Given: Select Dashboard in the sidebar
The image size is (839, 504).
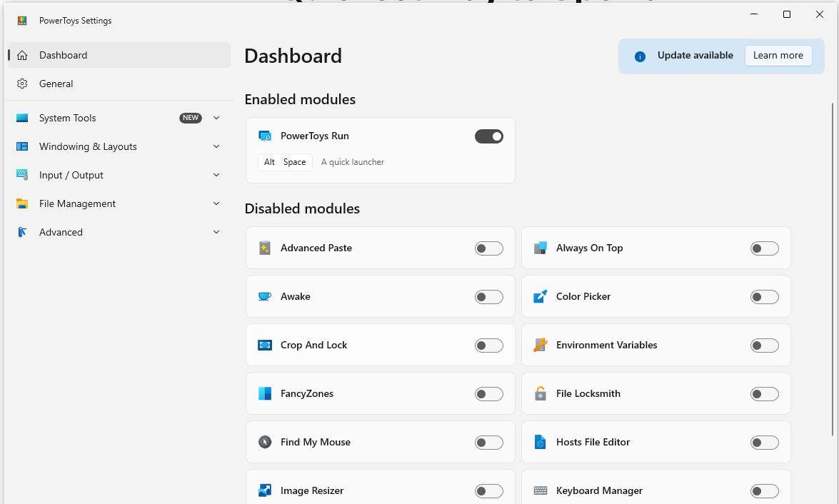Looking at the screenshot, I should pos(119,55).
